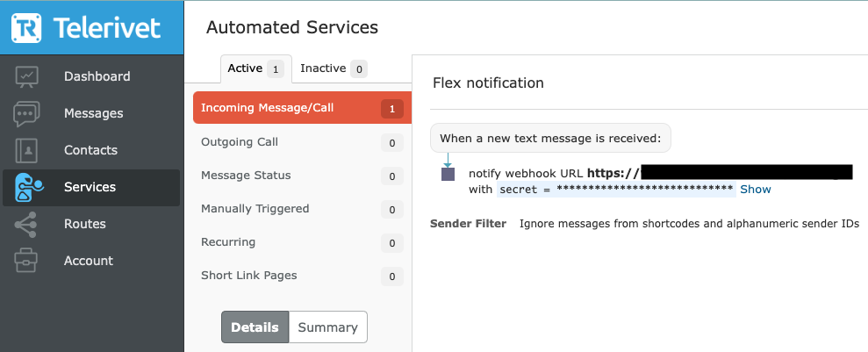Click the Telerivet logo icon
The height and width of the screenshot is (352, 868).
point(26,28)
